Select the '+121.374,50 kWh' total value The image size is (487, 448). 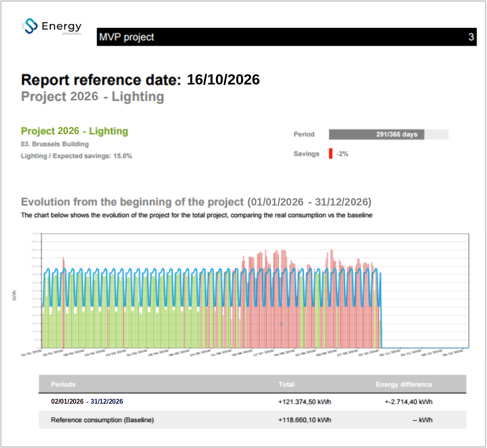pos(305,402)
